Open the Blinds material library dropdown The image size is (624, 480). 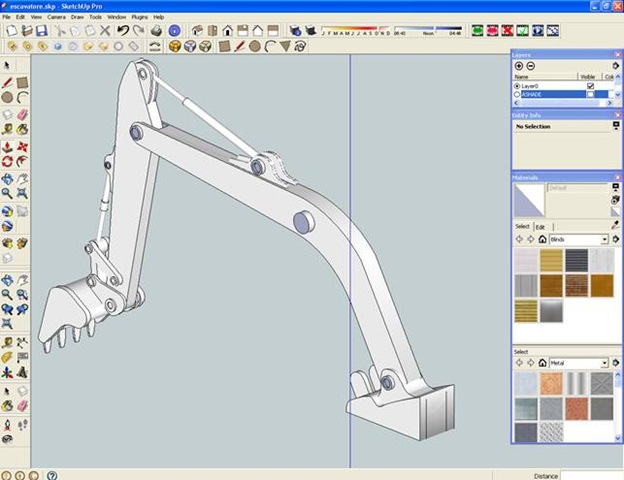point(605,240)
